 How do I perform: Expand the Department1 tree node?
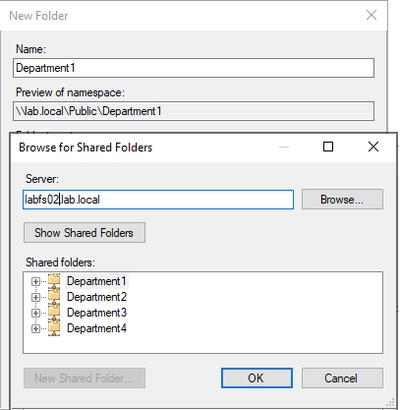(35, 281)
